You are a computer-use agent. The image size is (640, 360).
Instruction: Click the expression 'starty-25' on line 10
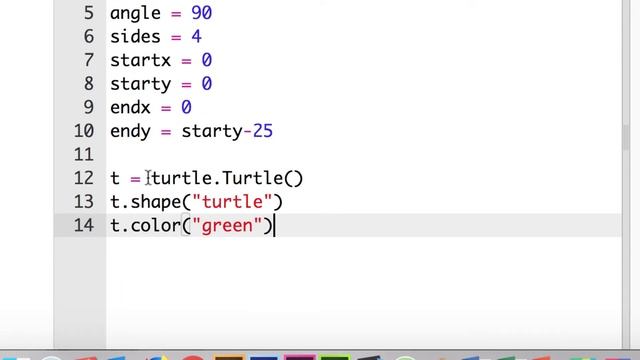(x=227, y=132)
